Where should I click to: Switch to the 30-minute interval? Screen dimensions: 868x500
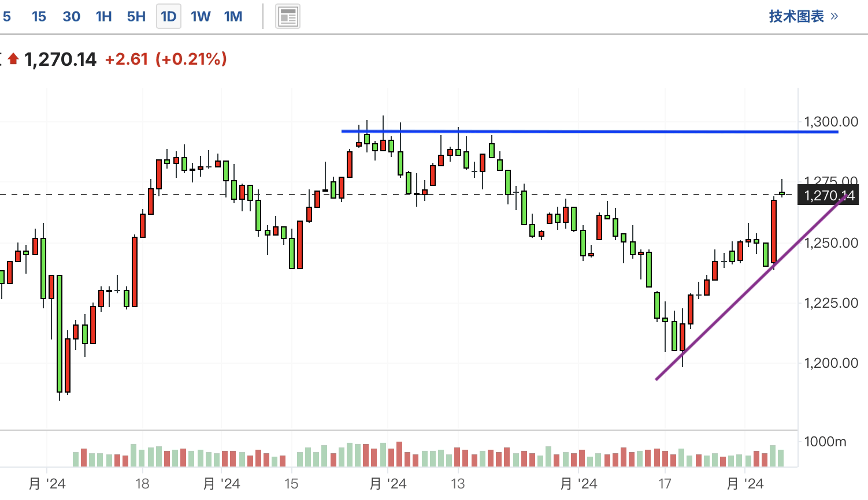(71, 16)
